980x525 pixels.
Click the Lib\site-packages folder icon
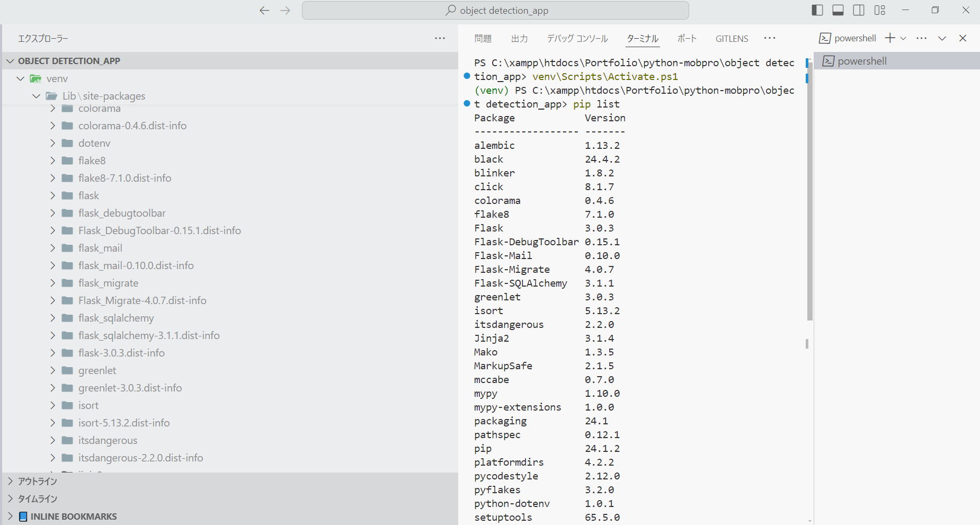pos(51,96)
